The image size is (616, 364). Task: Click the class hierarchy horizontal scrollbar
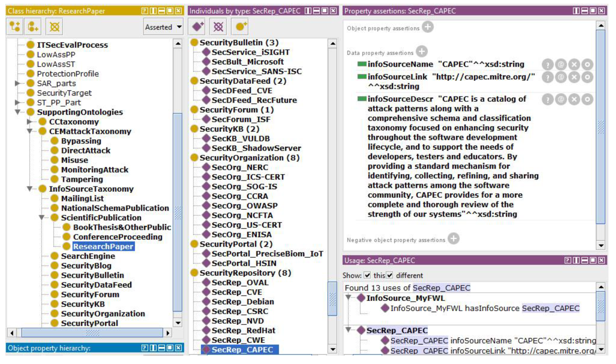pyautogui.click(x=92, y=333)
